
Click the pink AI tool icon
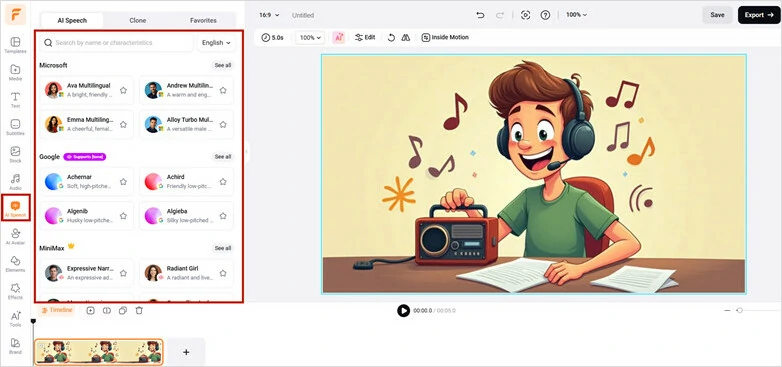tap(339, 37)
